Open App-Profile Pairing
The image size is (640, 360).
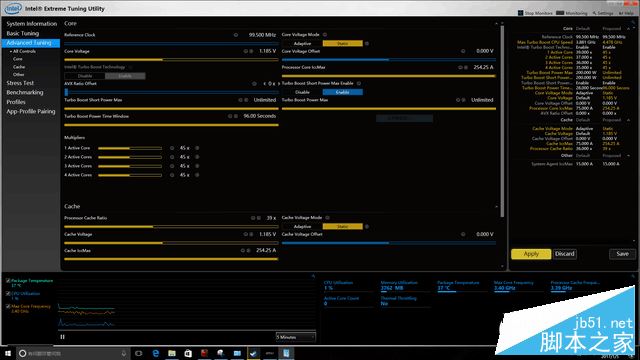[x=31, y=111]
